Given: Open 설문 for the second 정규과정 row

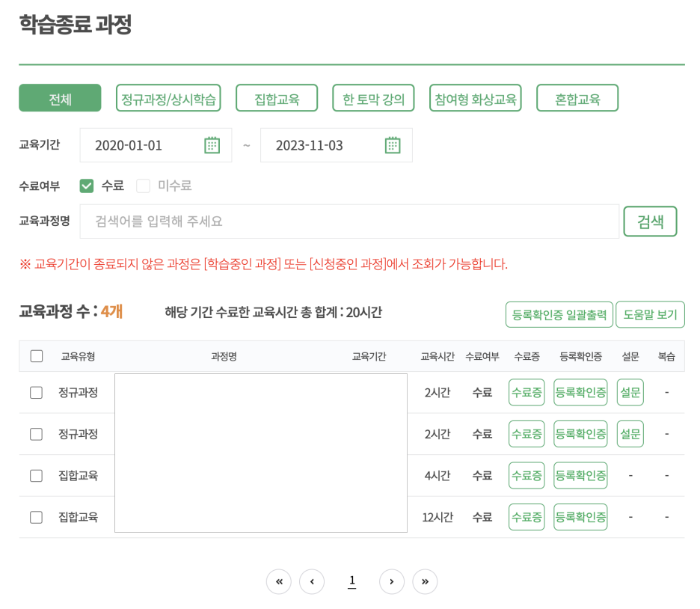Looking at the screenshot, I should tap(630, 434).
